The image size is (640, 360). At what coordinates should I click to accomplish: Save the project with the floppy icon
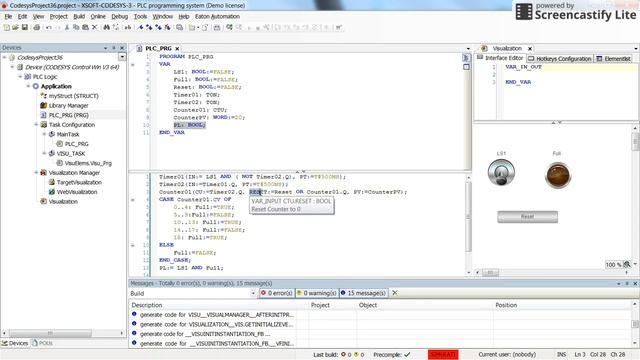point(24,27)
